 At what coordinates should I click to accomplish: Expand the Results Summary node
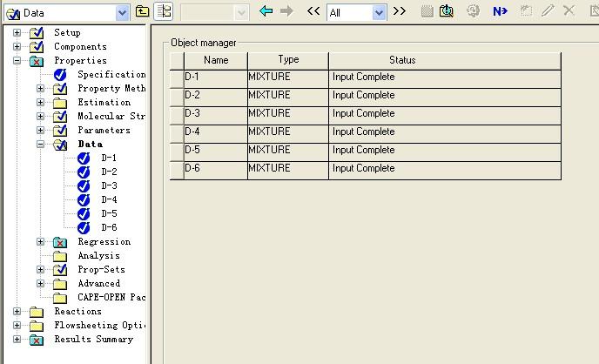click(17, 339)
